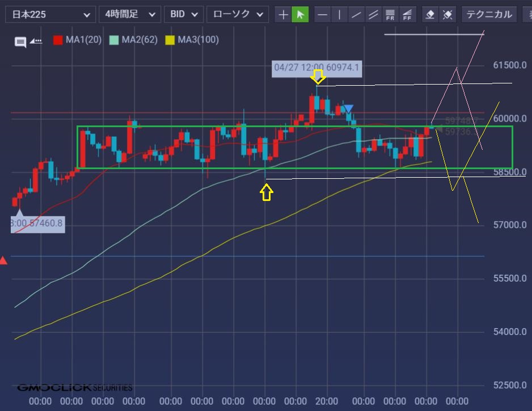Viewport: 532px width, 411px height.
Task: Pick the Fibonacci fan FF tool
Action: 406,14
